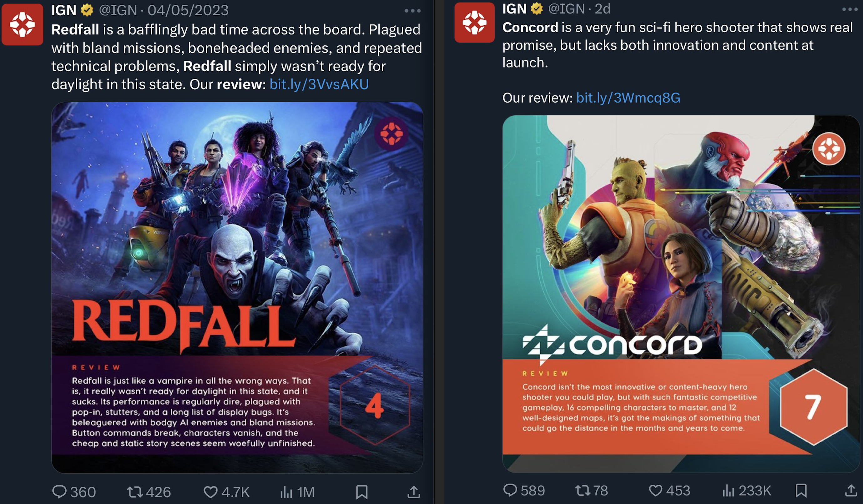Open replies on the Redfall tweet
Screen dimensions: 863x504
point(74,492)
